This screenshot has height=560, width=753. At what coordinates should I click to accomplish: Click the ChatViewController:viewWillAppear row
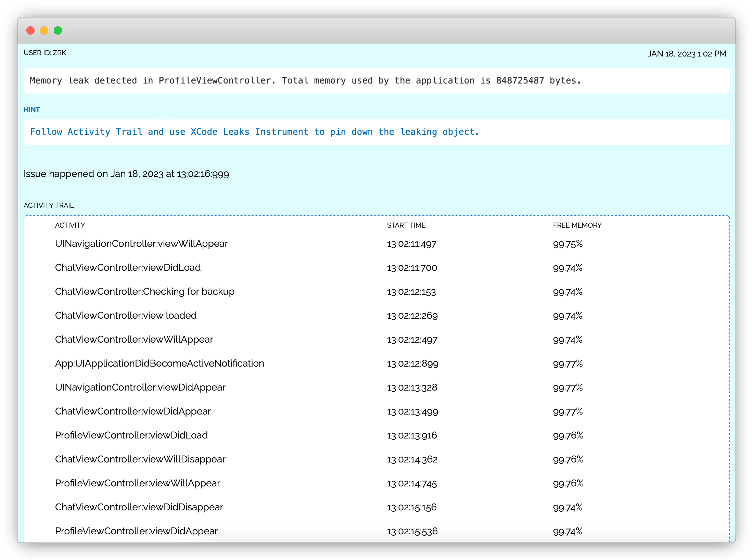pos(134,340)
